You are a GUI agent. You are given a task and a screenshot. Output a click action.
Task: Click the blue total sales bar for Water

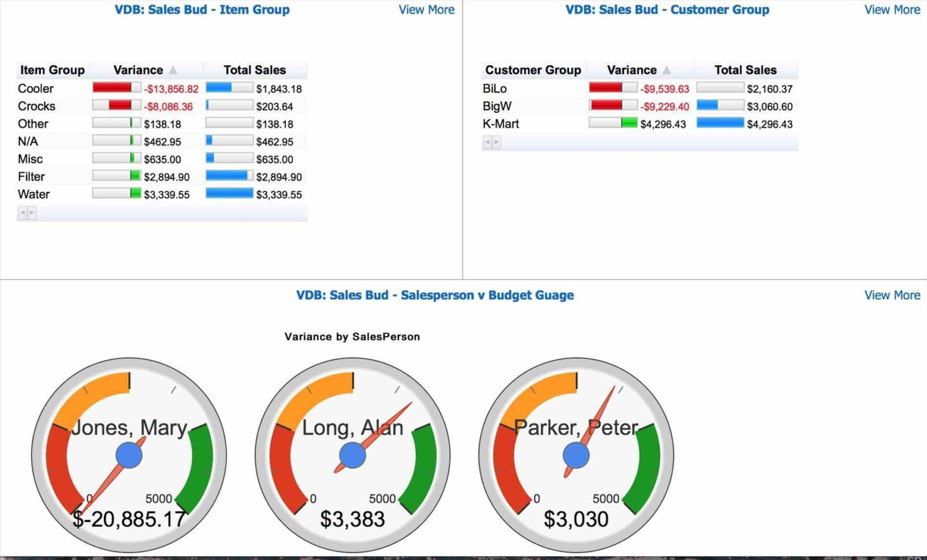[x=229, y=193]
